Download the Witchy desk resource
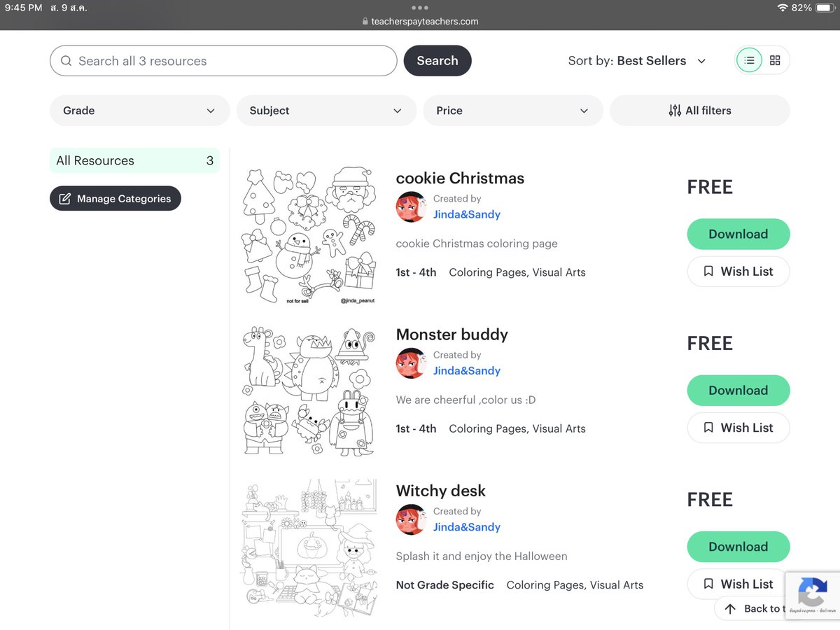The height and width of the screenshot is (630, 840). coord(738,547)
